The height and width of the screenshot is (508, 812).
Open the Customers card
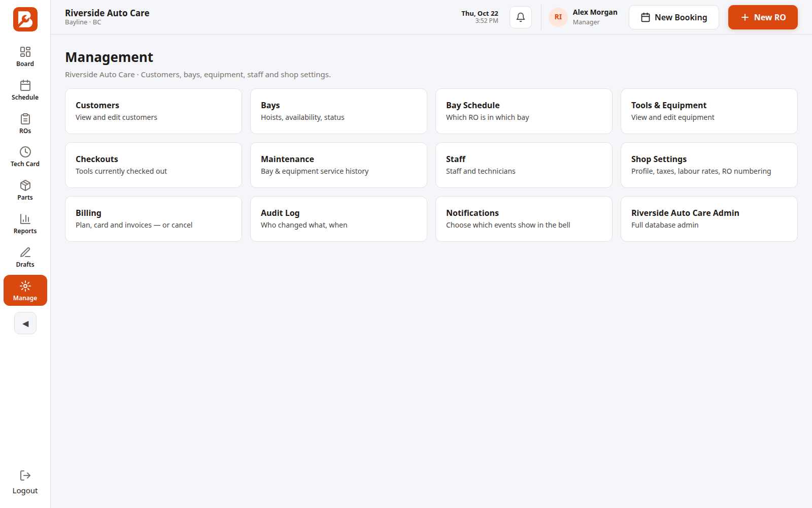[153, 111]
